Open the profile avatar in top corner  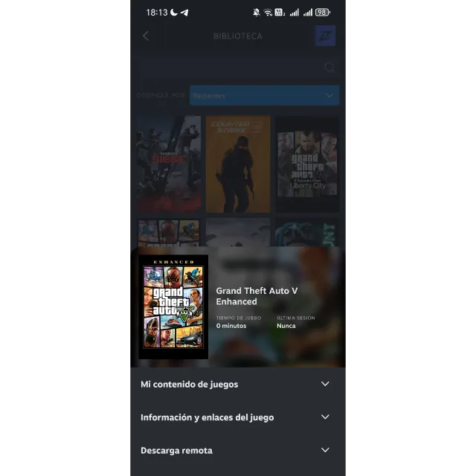(x=325, y=36)
